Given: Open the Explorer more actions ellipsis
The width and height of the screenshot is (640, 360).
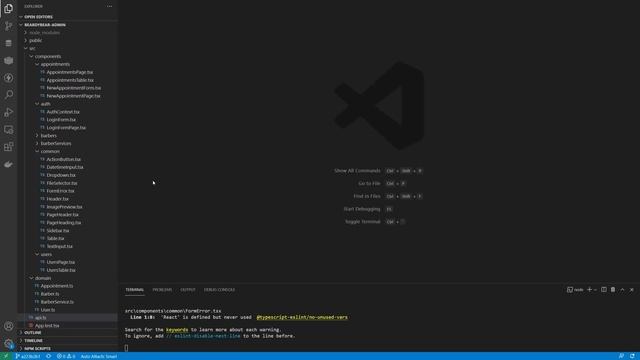Looking at the screenshot, I should 109,6.
